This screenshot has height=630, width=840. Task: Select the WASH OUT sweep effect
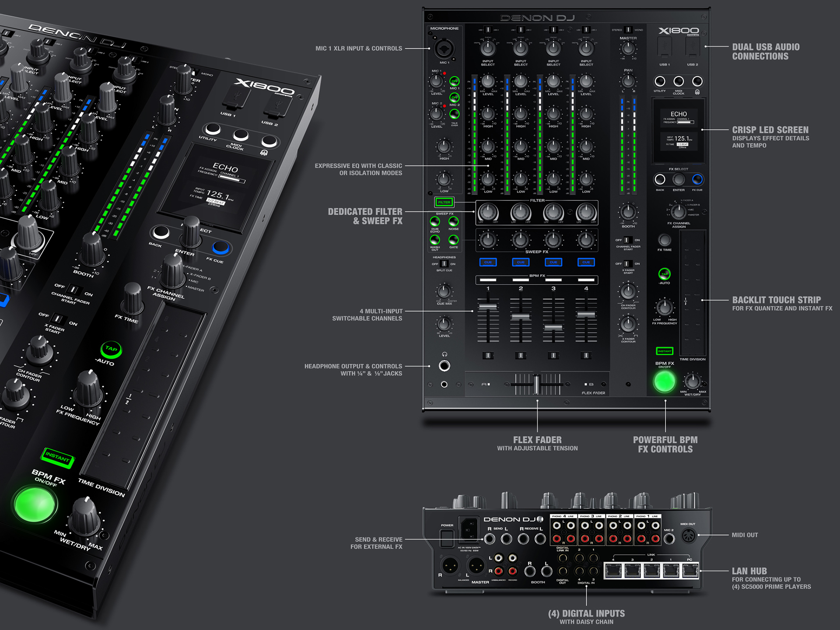coord(435,240)
